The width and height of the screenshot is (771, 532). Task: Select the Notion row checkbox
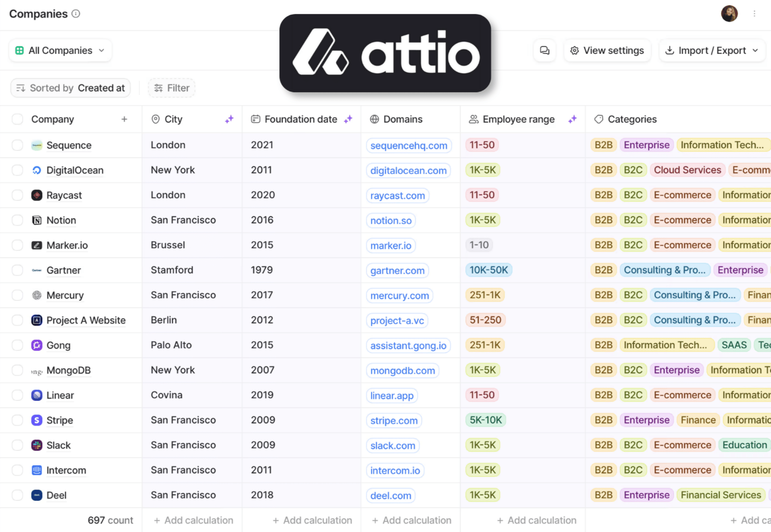click(x=17, y=220)
